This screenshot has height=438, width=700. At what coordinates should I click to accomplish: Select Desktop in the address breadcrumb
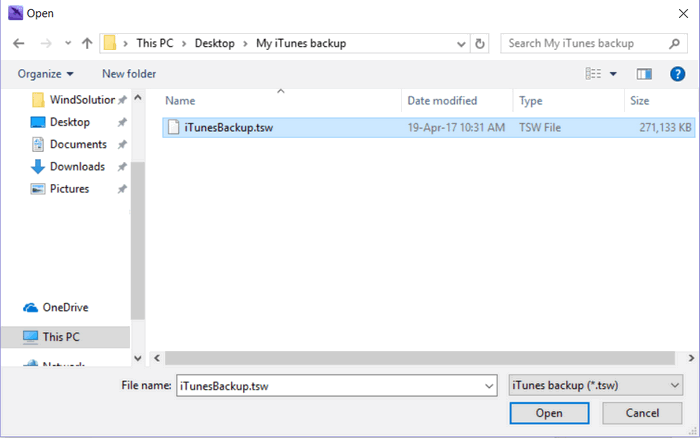215,43
